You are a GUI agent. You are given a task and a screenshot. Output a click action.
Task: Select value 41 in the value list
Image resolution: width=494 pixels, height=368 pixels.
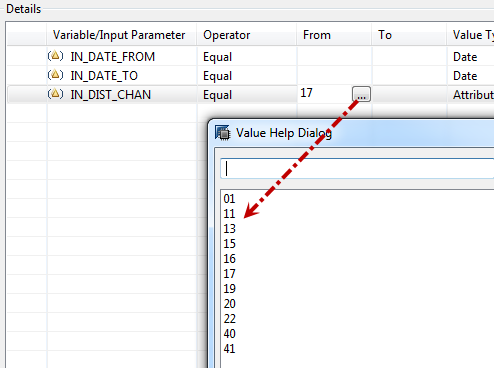pos(229,349)
